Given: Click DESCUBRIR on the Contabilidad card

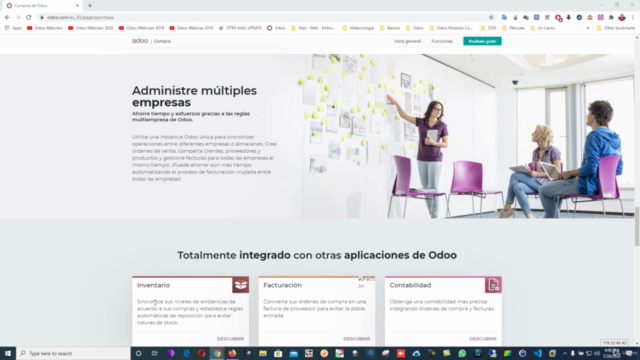Looking at the screenshot, I should (x=483, y=339).
